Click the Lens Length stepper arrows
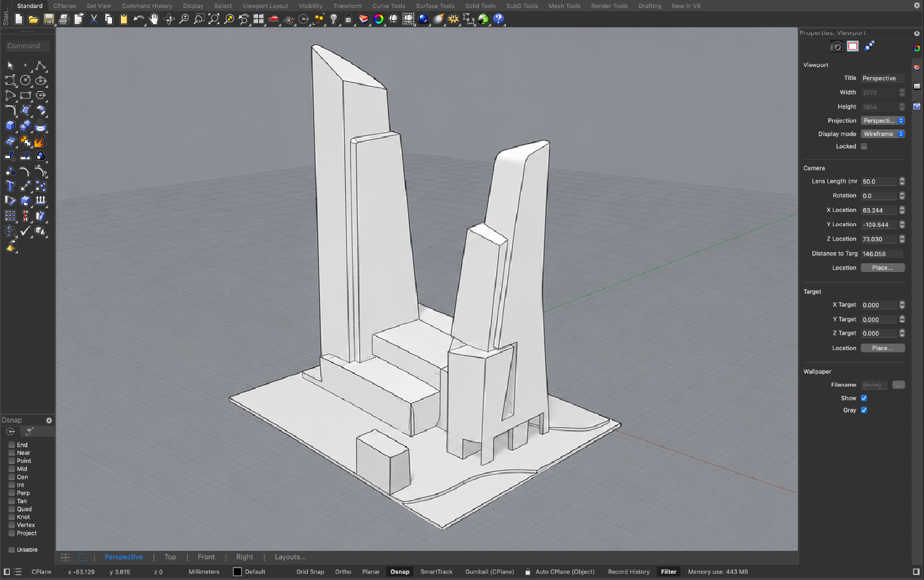This screenshot has height=580, width=924. coord(902,182)
